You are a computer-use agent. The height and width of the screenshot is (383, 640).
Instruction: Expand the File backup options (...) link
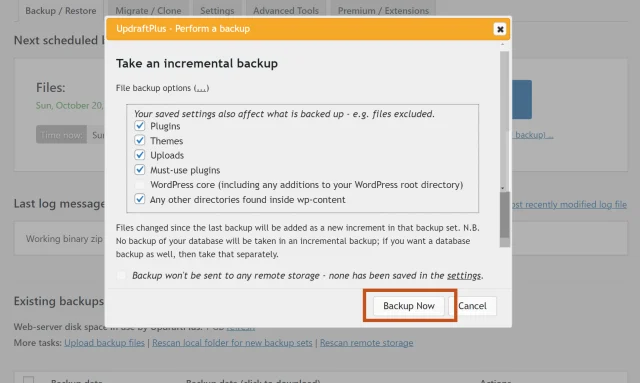201,88
